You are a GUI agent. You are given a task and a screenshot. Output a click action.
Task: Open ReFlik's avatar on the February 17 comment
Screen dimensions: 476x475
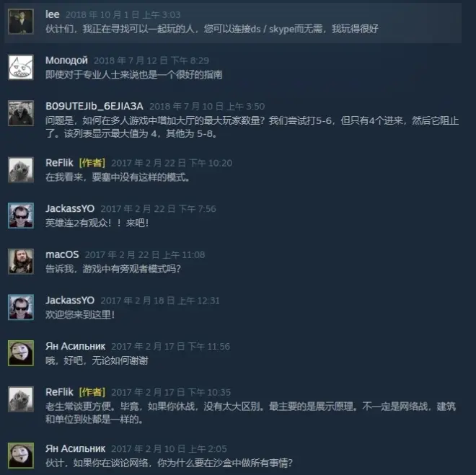tap(21, 399)
